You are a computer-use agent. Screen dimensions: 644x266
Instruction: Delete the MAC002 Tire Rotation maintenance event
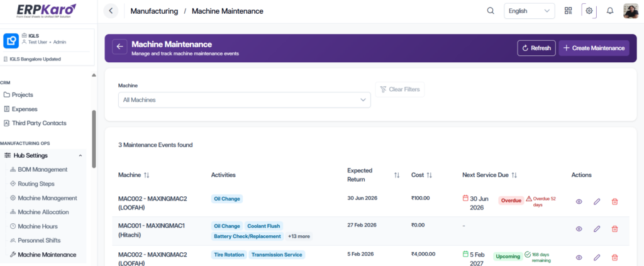615,258
